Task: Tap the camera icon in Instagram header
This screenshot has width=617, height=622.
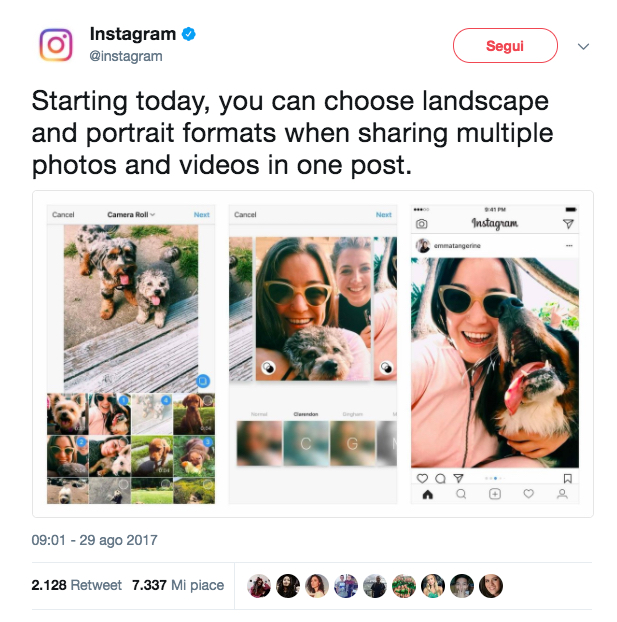Action: 421,224
